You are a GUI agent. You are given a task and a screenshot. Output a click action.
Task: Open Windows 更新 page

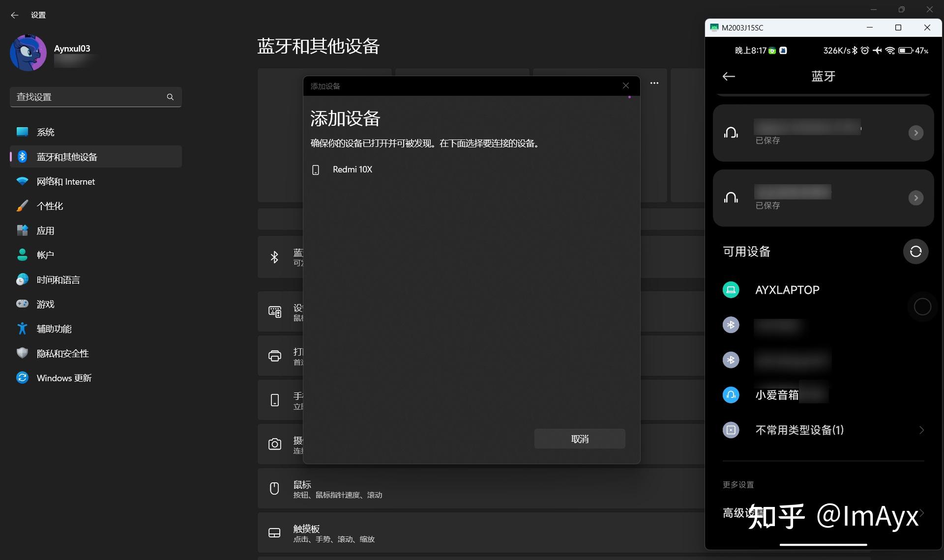click(96, 378)
